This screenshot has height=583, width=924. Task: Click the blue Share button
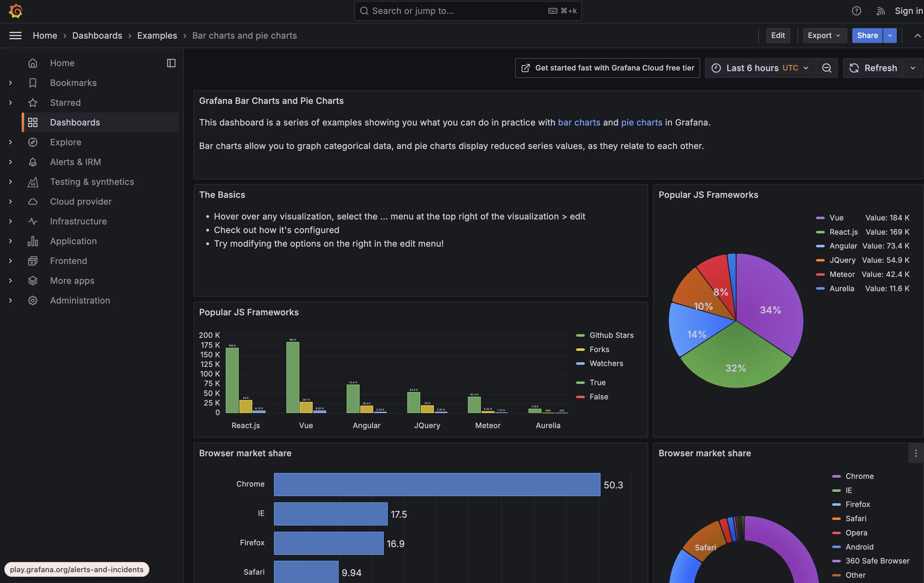coord(867,36)
